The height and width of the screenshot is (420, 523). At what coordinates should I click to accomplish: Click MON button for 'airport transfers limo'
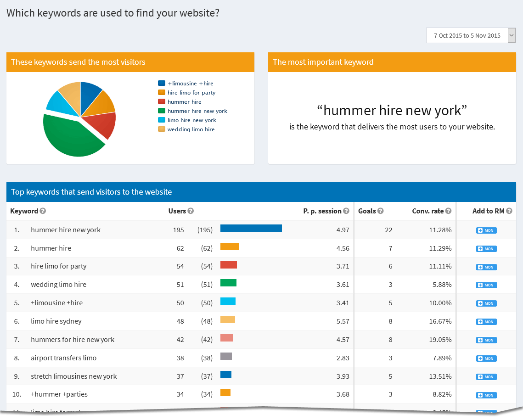(486, 358)
